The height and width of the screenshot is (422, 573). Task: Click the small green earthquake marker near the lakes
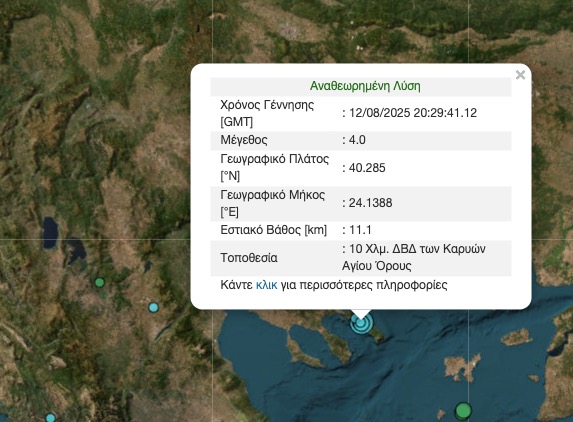pyautogui.click(x=99, y=282)
